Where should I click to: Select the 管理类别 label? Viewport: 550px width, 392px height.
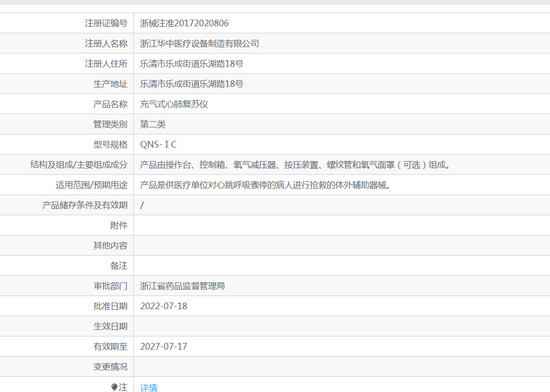click(110, 124)
